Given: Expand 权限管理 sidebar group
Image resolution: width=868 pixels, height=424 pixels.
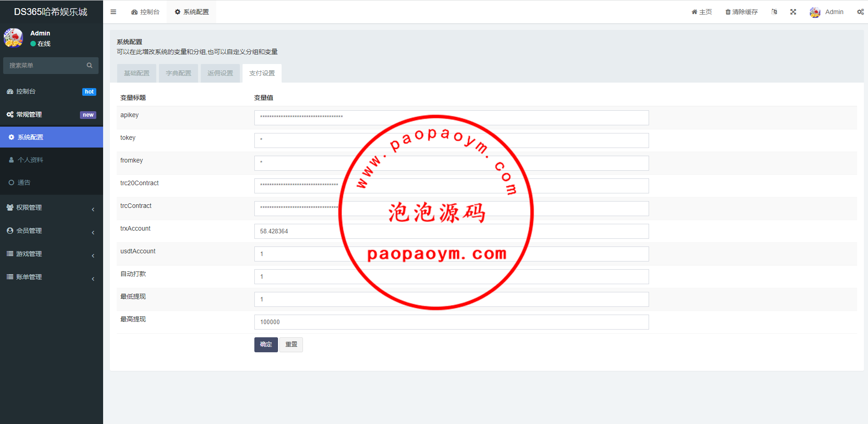Looking at the screenshot, I should pyautogui.click(x=51, y=207).
